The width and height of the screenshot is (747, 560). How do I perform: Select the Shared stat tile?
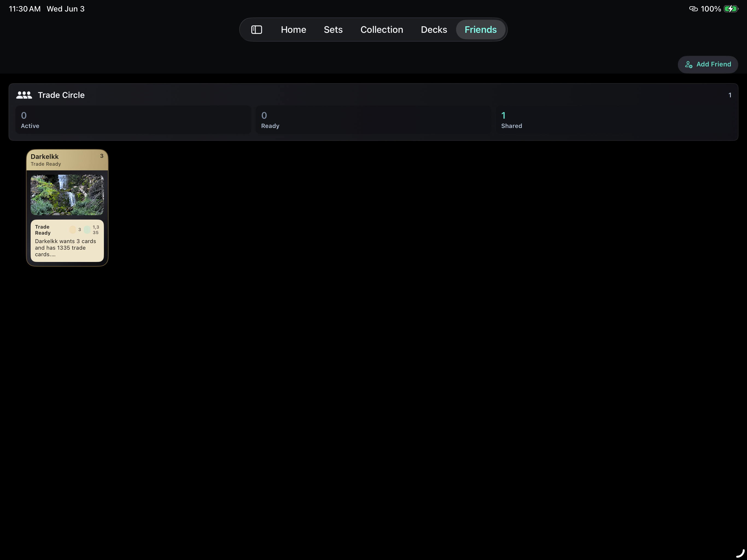[x=613, y=120]
